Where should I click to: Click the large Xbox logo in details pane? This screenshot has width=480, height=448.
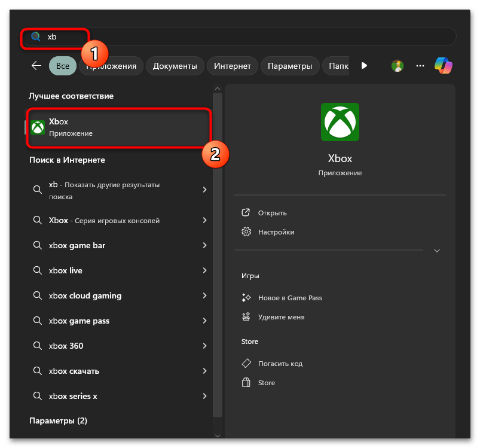340,122
